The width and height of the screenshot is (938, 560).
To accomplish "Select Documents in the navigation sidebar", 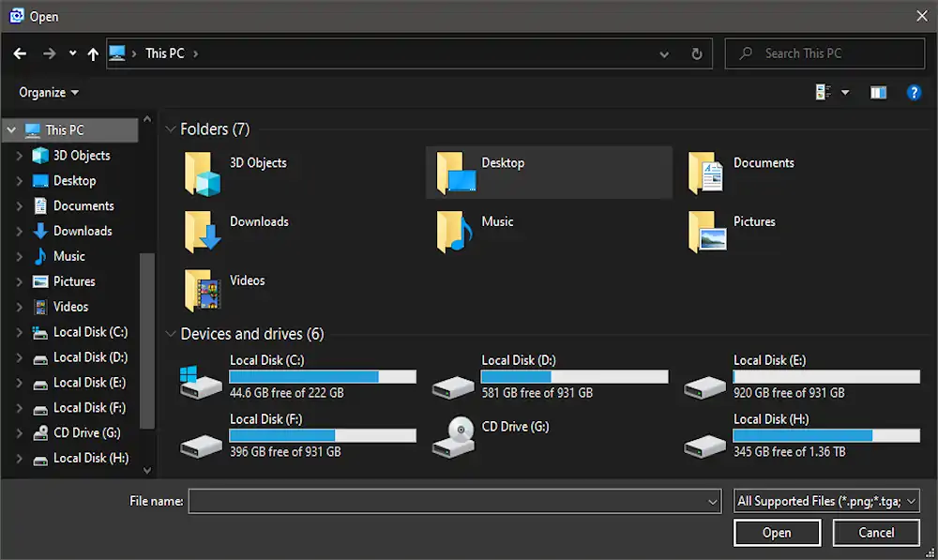I will click(x=83, y=205).
